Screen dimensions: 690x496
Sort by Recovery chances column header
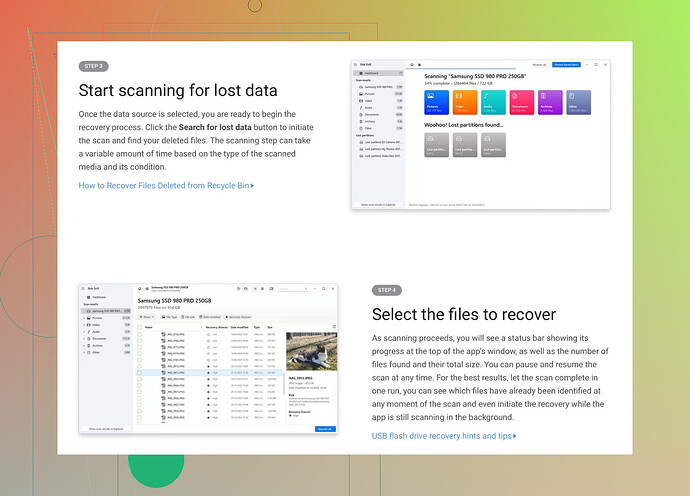(217, 327)
